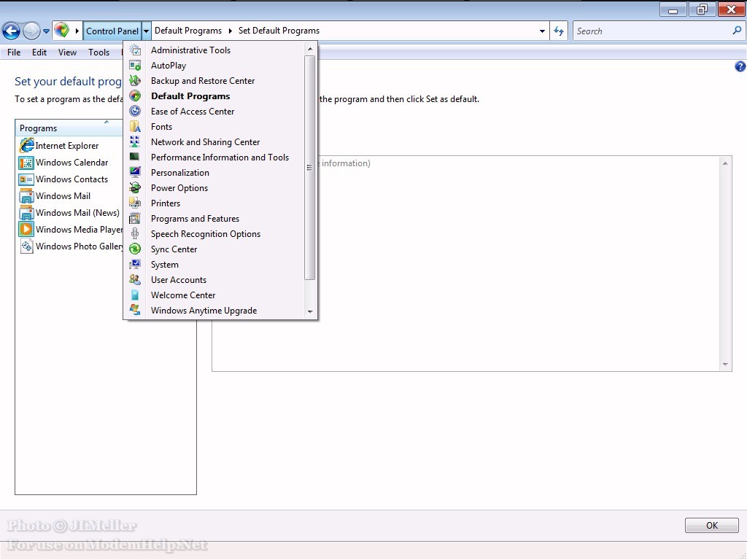
Task: Click the Printers icon
Action: (135, 203)
